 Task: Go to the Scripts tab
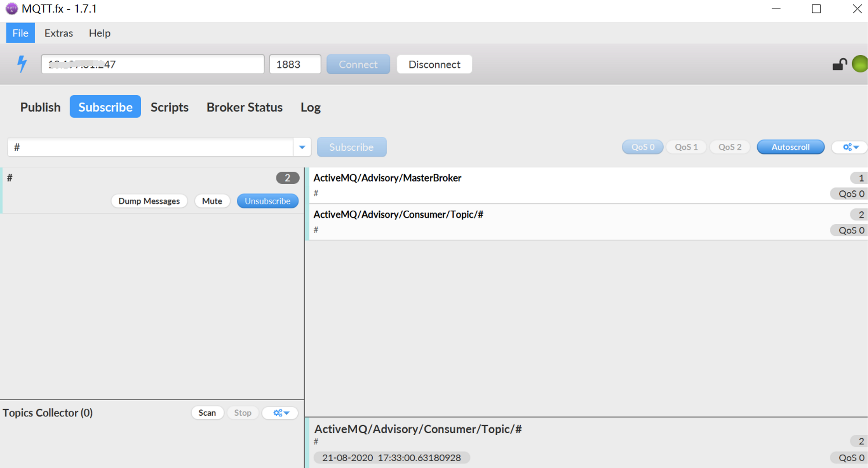point(170,107)
